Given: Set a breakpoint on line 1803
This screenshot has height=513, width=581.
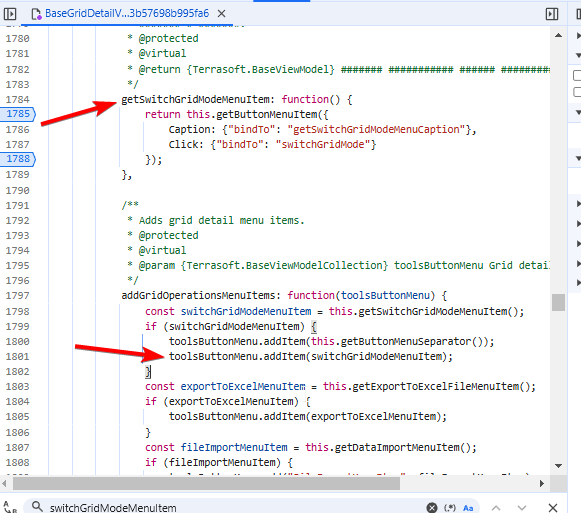Looking at the screenshot, I should coord(17,387).
